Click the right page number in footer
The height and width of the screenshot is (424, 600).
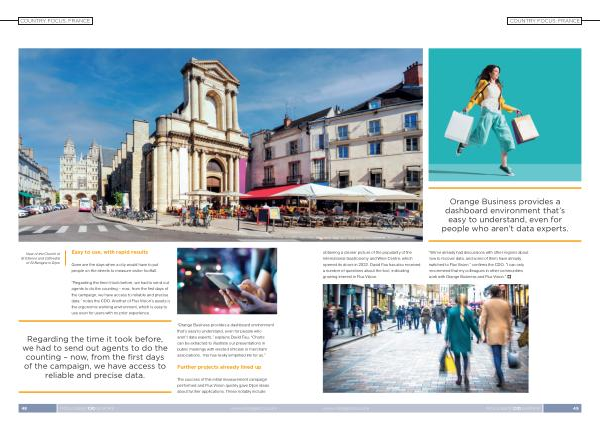coord(576,408)
